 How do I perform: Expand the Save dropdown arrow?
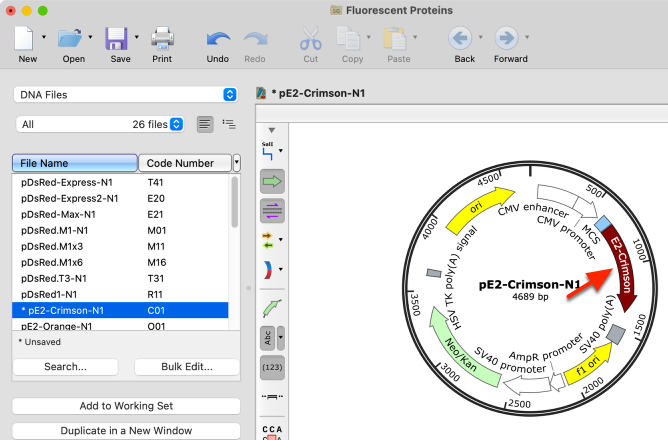coord(137,37)
